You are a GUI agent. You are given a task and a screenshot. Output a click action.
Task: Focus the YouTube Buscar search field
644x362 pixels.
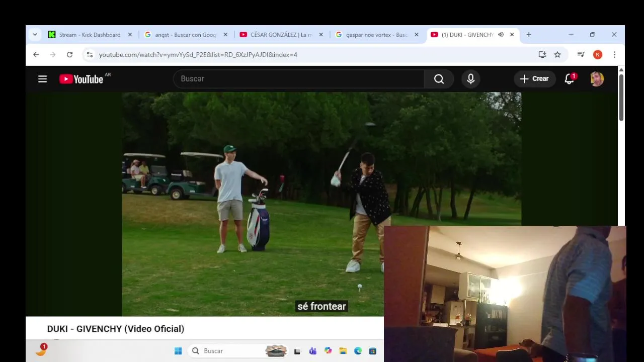[299, 79]
